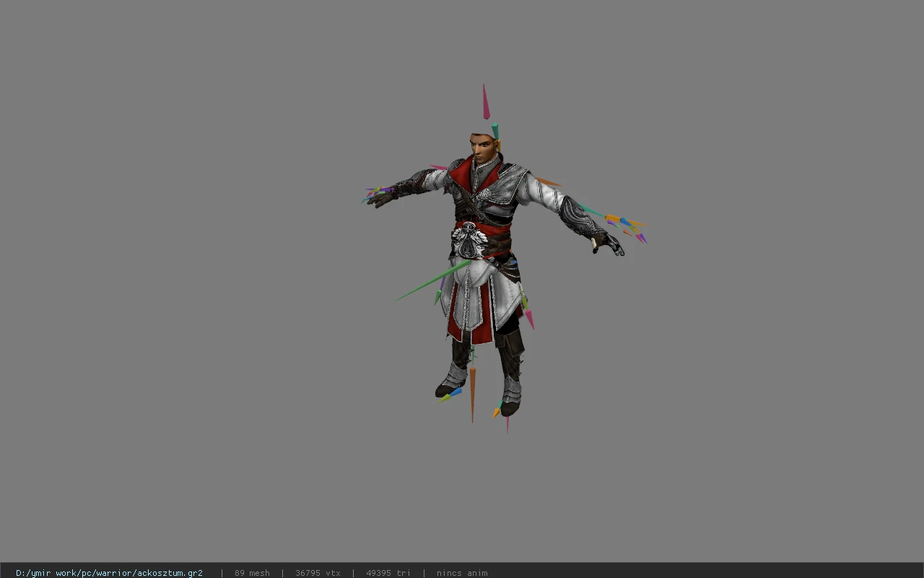Click the '49395 tri' triangle count
Screen dimensions: 924x578
click(388, 573)
